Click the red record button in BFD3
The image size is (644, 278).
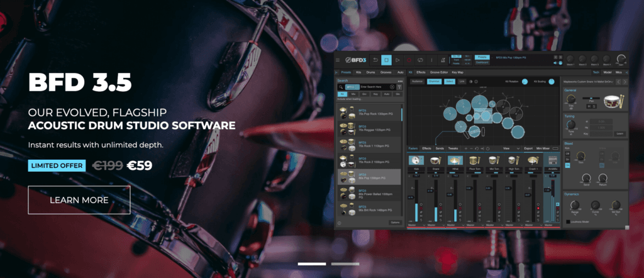(x=409, y=60)
